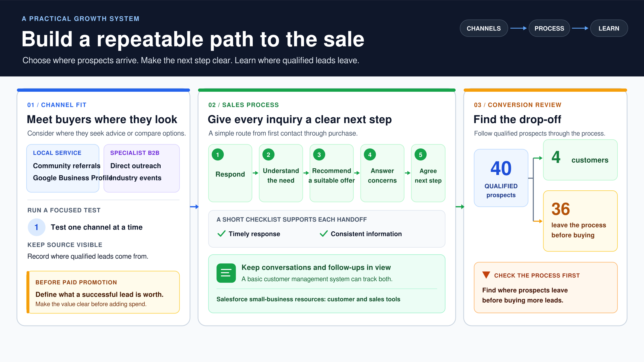This screenshot has width=644, height=362.
Task: Select the LOCAL SERVICE card
Action: 63,168
